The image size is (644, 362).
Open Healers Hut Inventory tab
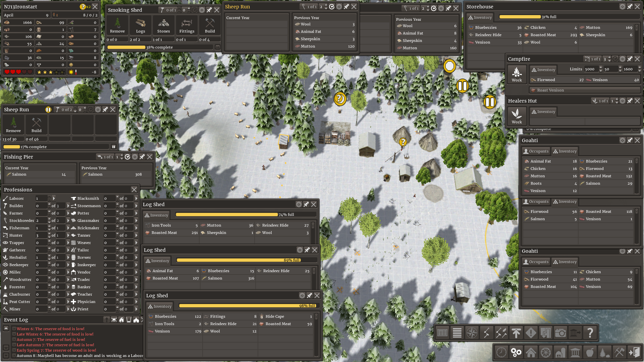[x=543, y=112]
